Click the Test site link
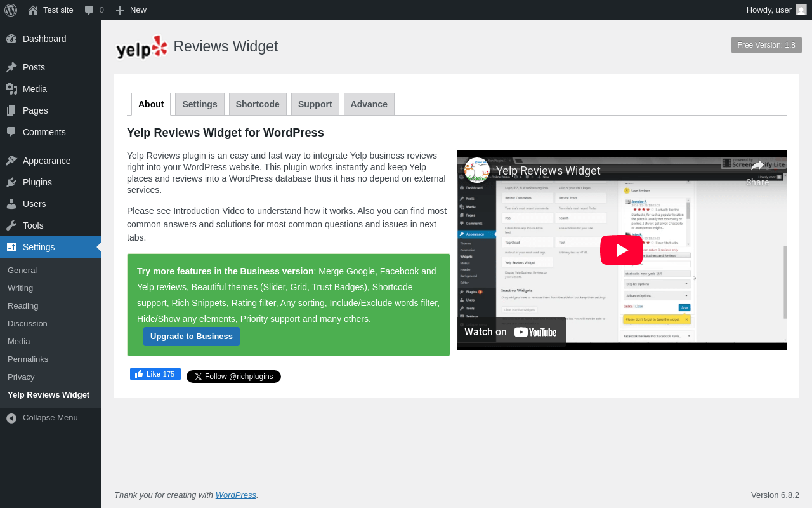This screenshot has height=508, width=812. tap(58, 10)
